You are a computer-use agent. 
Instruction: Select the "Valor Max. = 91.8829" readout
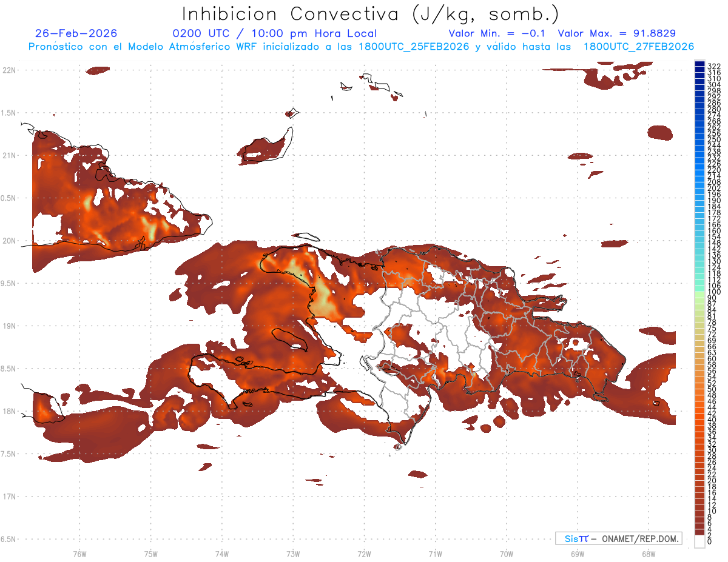(x=617, y=33)
